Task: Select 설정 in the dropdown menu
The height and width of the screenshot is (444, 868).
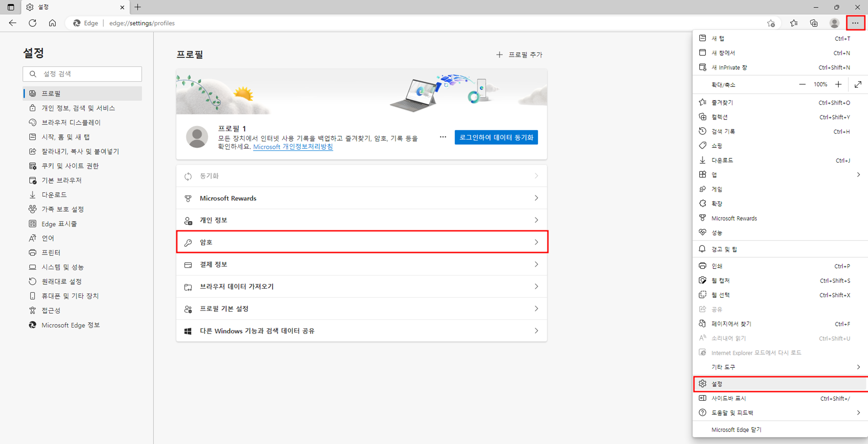Action: 716,384
